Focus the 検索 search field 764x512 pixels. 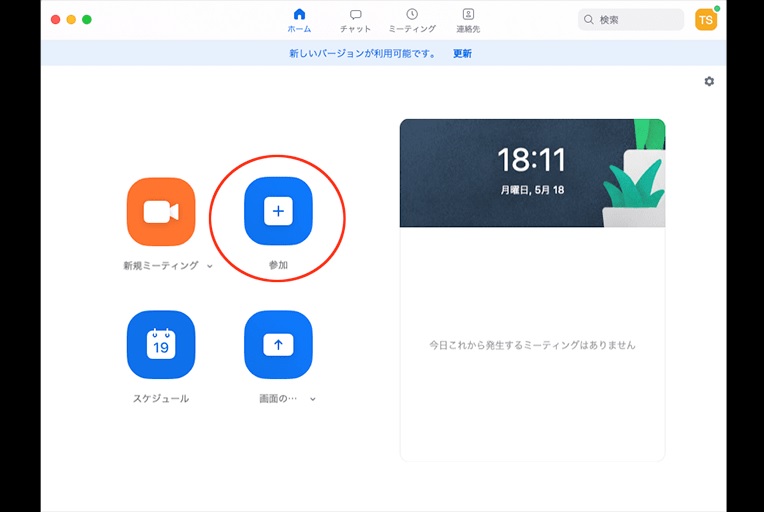[x=630, y=19]
